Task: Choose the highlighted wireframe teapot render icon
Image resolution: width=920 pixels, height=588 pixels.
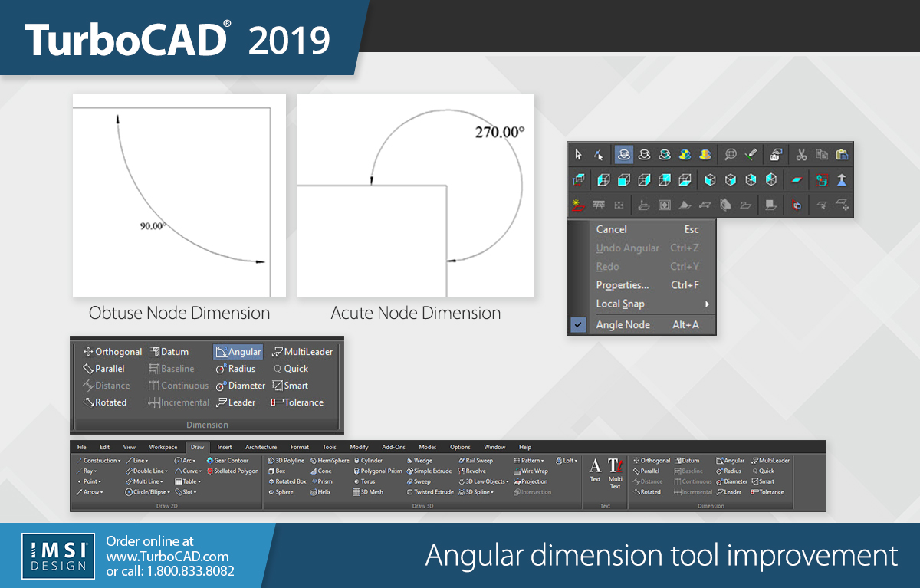Action: click(x=624, y=155)
